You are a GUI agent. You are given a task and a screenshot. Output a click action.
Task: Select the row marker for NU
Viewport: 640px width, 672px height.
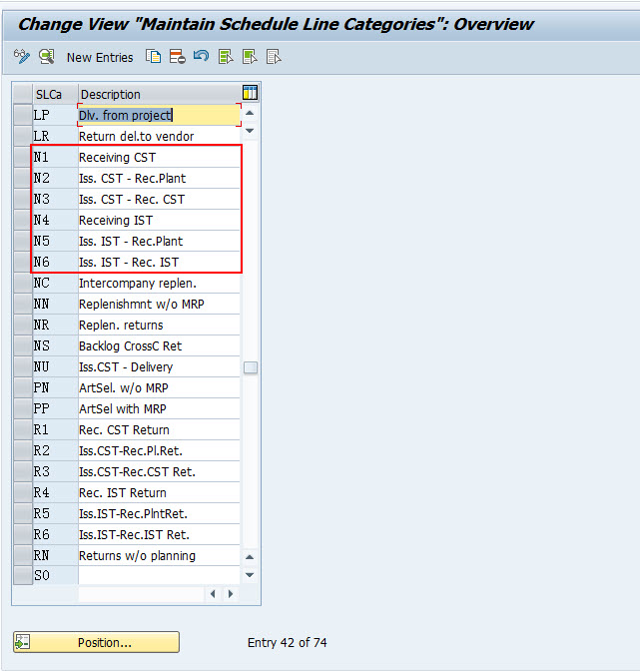tap(23, 366)
